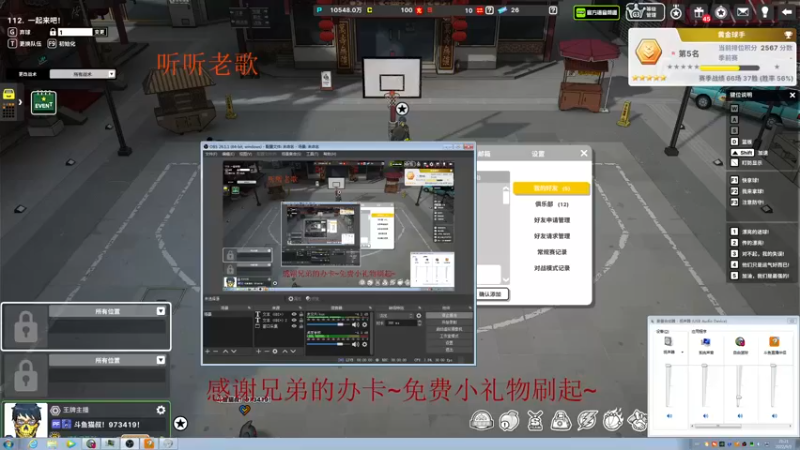
Task: Click the numbered peach icon in bottom row
Action: tap(509, 421)
